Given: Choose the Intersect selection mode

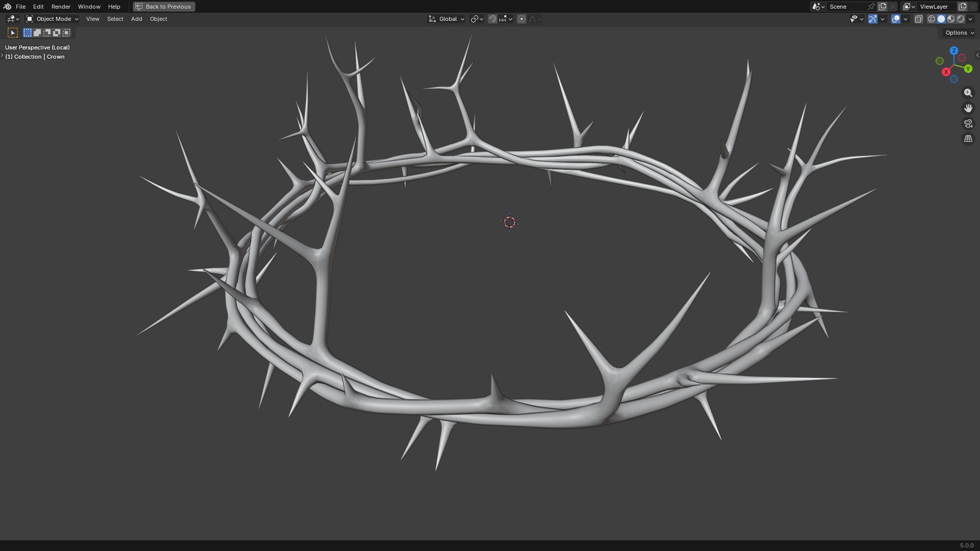Looking at the screenshot, I should (66, 33).
